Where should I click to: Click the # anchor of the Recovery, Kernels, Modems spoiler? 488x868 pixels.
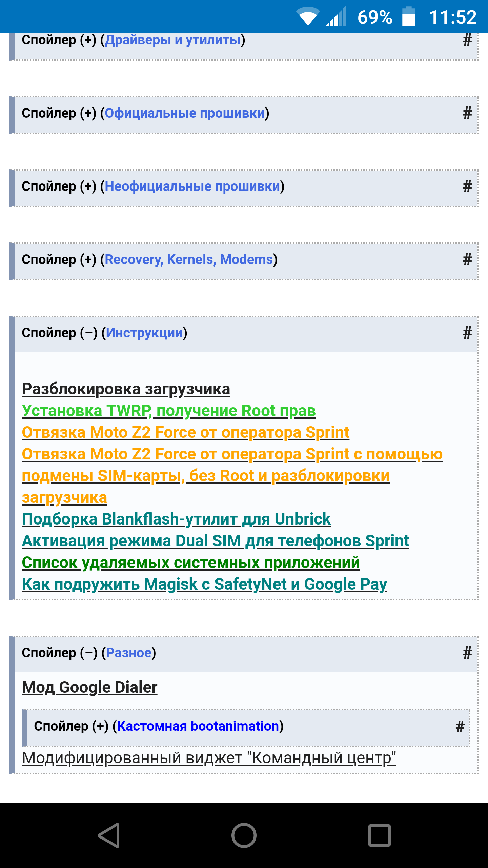[x=467, y=260]
